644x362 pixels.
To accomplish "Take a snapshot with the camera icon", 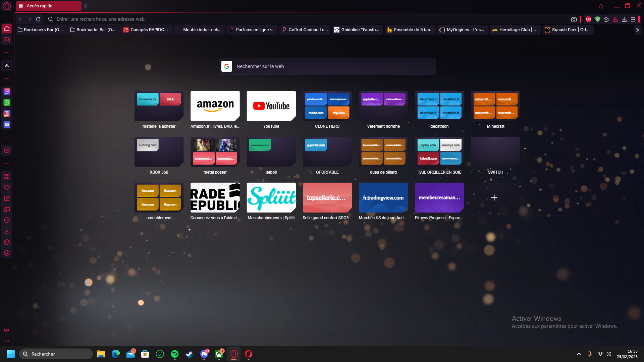I will [x=574, y=19].
